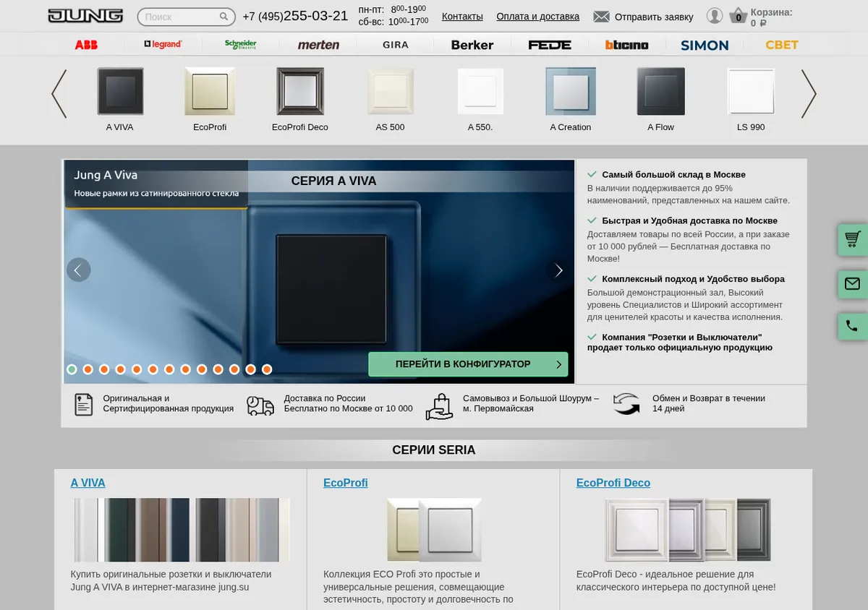Select the first slide indicator dot
868x610 pixels.
[72, 369]
